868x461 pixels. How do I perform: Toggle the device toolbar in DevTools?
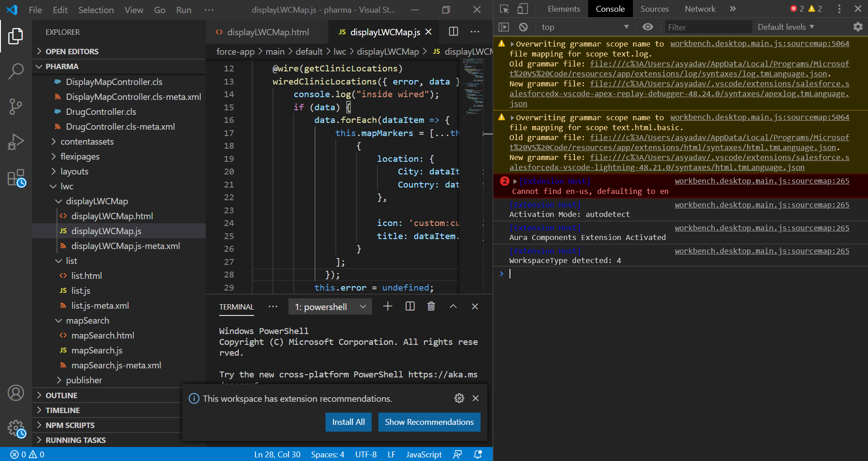pos(522,9)
